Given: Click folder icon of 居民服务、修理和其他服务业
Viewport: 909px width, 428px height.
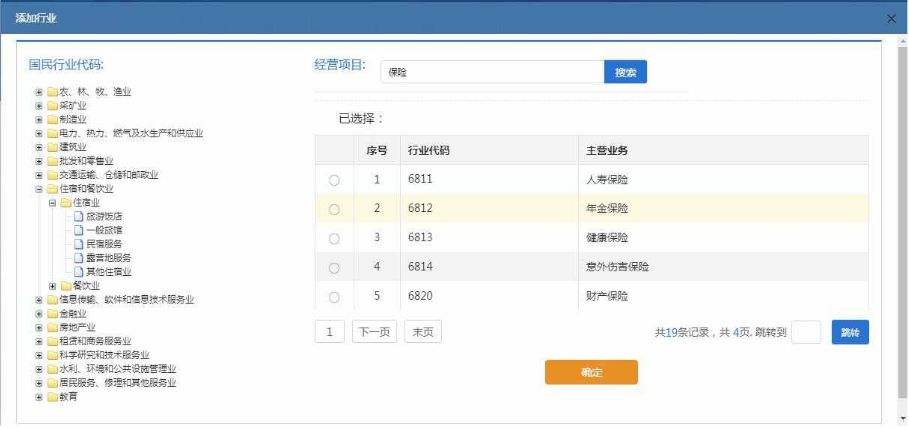Looking at the screenshot, I should pyautogui.click(x=53, y=383).
